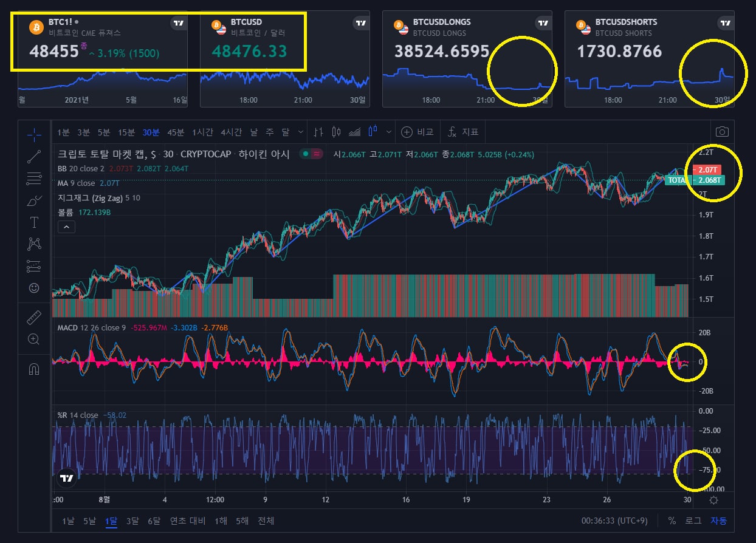Open the forecast and measurement tools
The height and width of the screenshot is (543, 756).
pos(34,266)
